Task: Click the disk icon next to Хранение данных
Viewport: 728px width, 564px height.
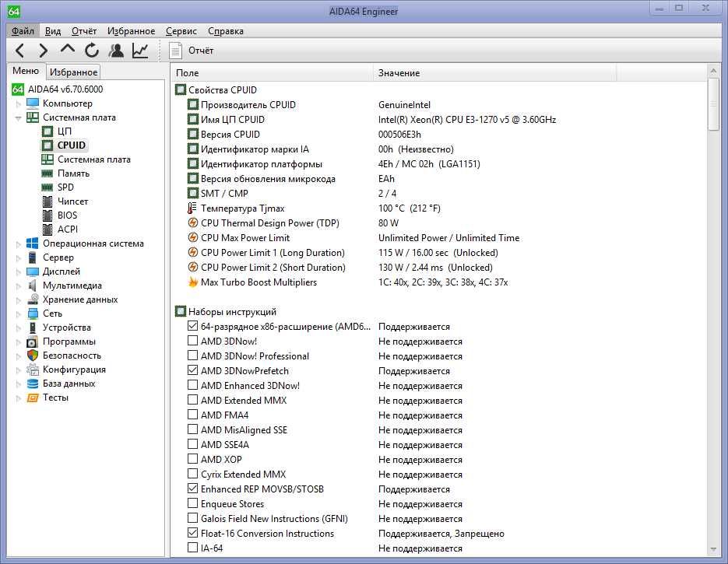Action: pyautogui.click(x=33, y=300)
